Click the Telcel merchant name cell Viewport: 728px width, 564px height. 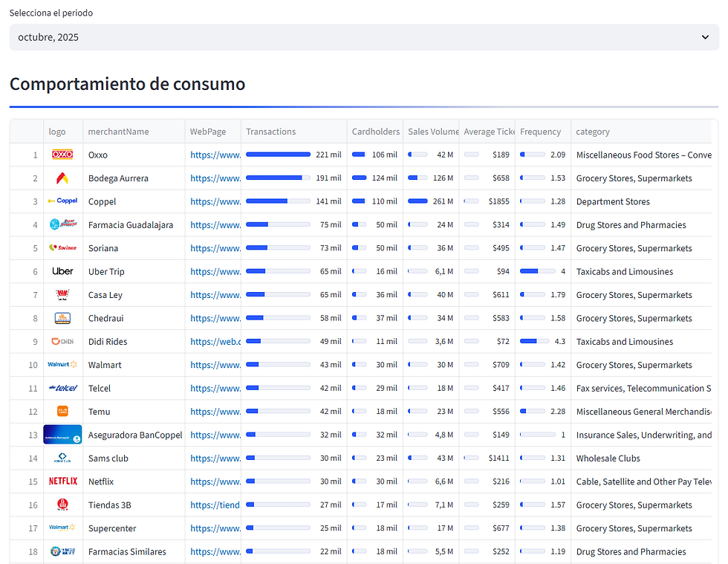[134, 389]
